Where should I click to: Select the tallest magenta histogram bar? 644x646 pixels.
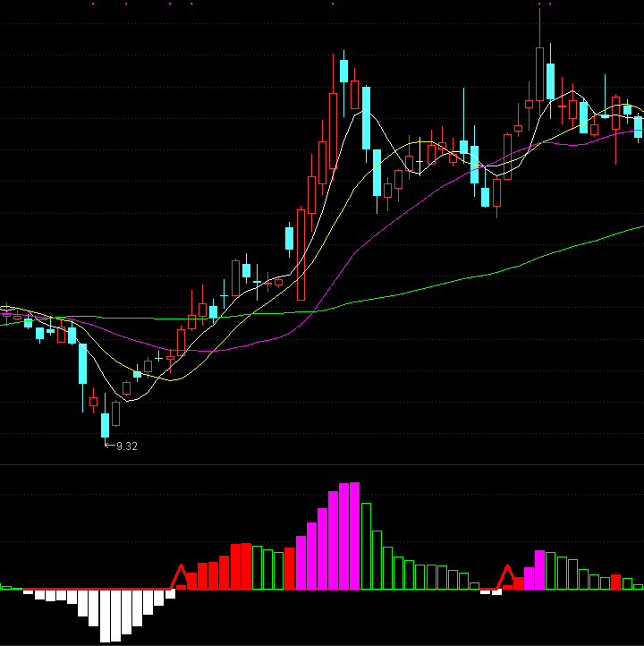click(x=354, y=536)
